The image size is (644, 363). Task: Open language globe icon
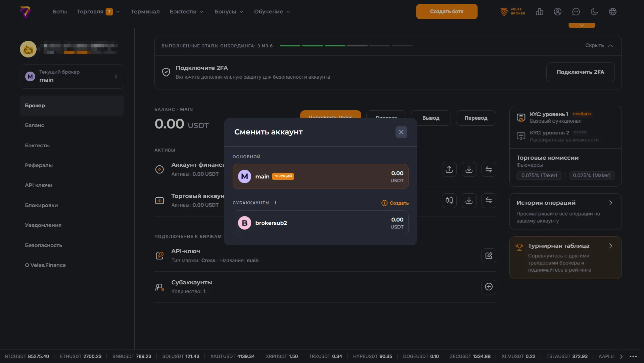(612, 12)
